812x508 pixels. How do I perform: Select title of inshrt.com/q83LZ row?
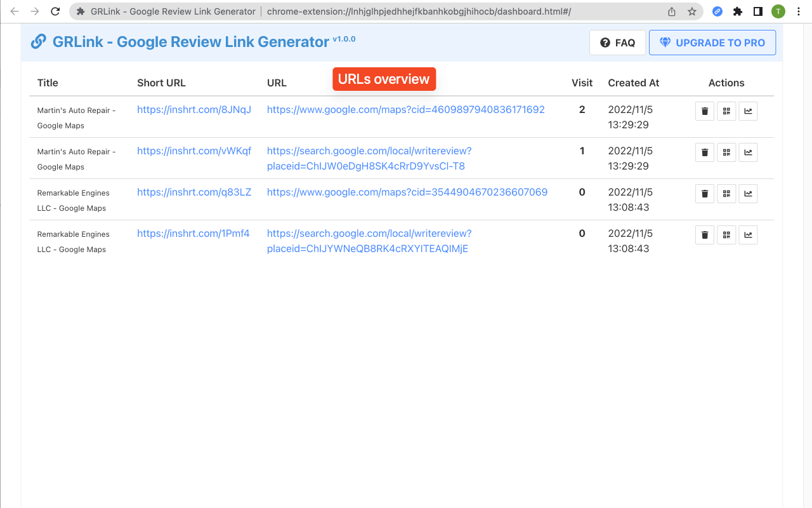[74, 201]
